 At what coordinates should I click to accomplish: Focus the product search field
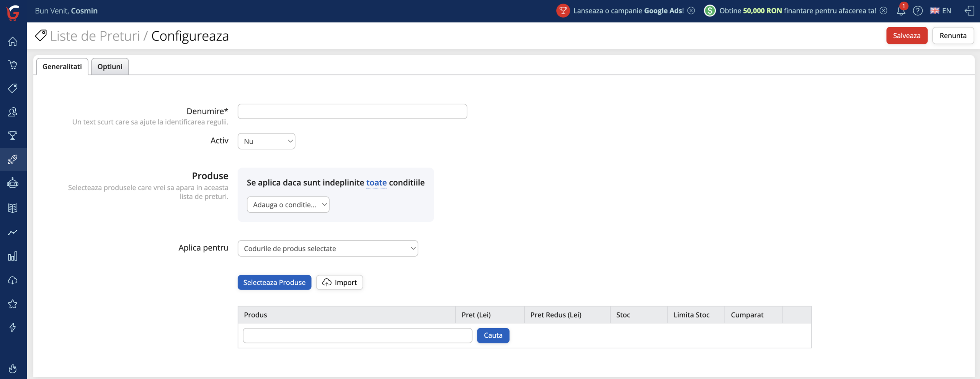click(x=358, y=335)
